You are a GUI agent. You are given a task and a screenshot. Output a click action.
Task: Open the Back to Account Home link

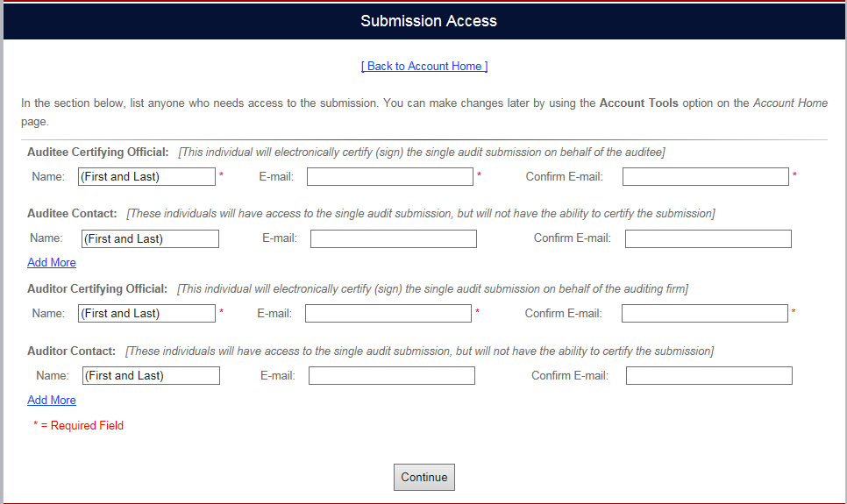point(424,66)
